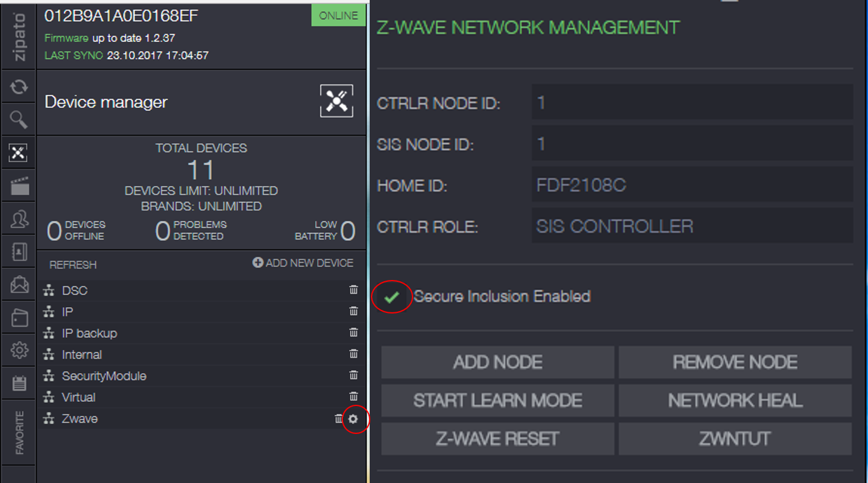Click the Network Heal button
The height and width of the screenshot is (483, 868).
click(735, 400)
